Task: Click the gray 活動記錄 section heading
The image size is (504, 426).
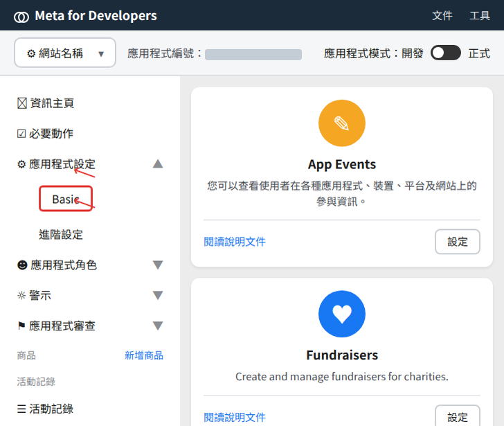Action: point(36,382)
